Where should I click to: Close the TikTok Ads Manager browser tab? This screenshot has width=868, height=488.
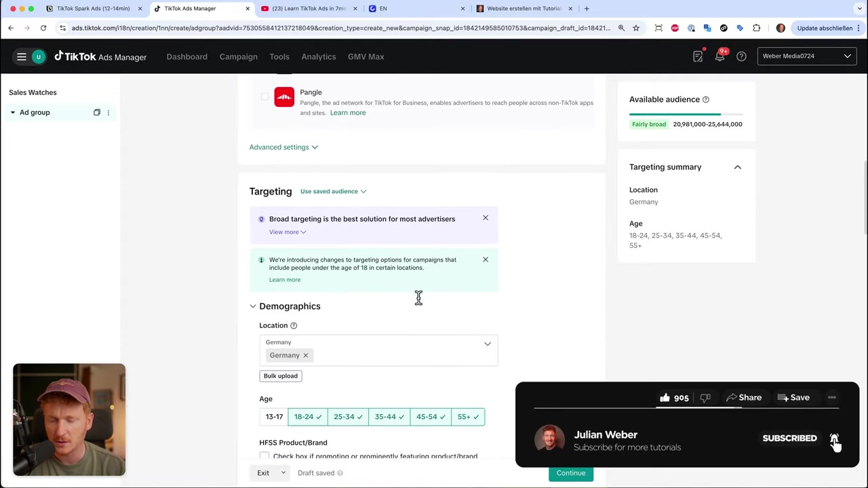[x=248, y=8]
